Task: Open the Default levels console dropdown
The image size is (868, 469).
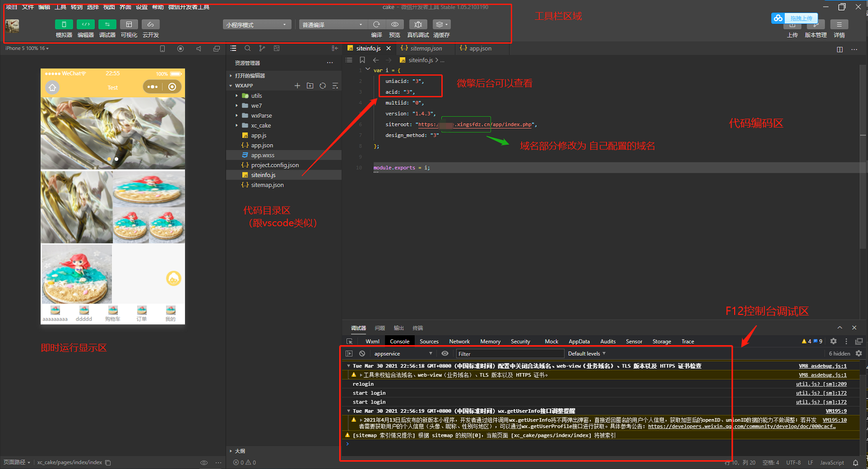Action: click(x=586, y=353)
